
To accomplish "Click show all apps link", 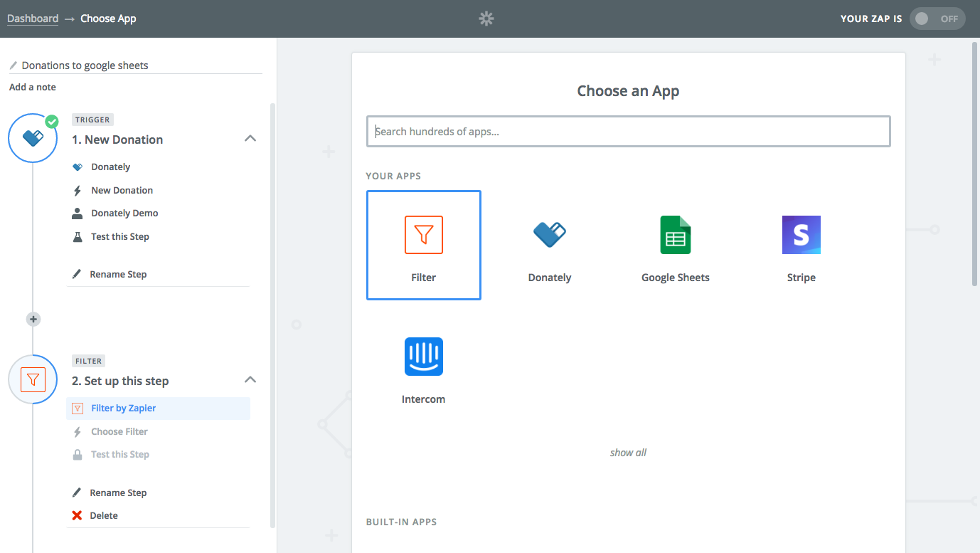I will (628, 453).
